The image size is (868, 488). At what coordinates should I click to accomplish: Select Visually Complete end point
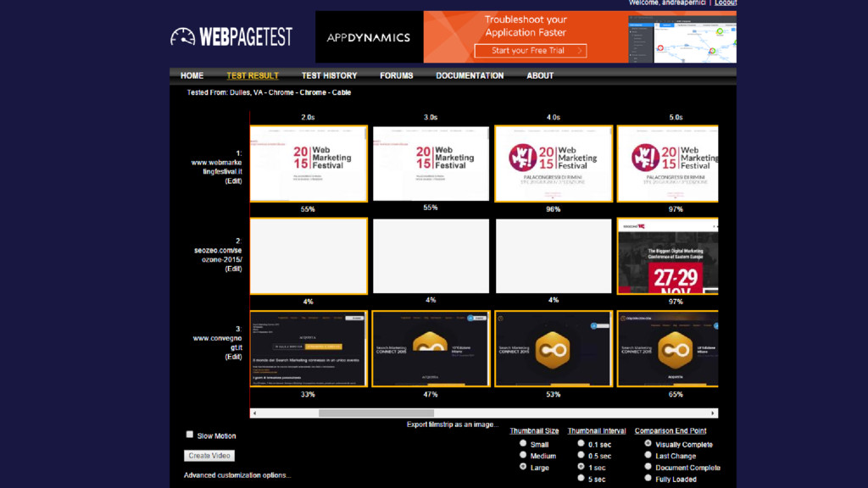[648, 444]
